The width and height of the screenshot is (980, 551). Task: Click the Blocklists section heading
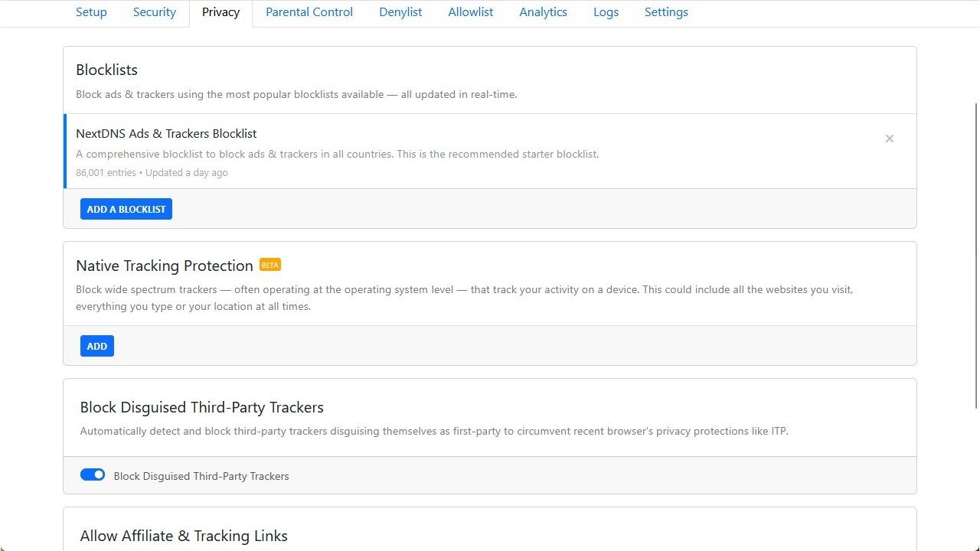tap(106, 70)
